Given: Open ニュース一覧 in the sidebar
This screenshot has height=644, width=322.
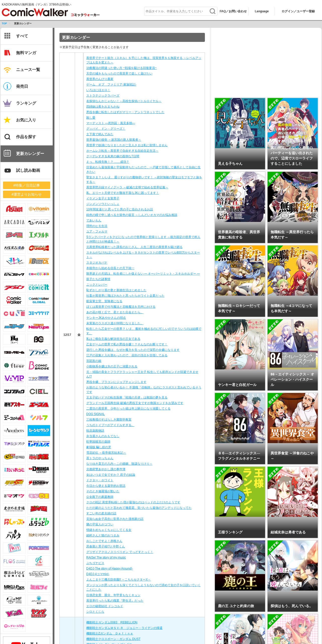Looking at the screenshot, I should coord(26,69).
